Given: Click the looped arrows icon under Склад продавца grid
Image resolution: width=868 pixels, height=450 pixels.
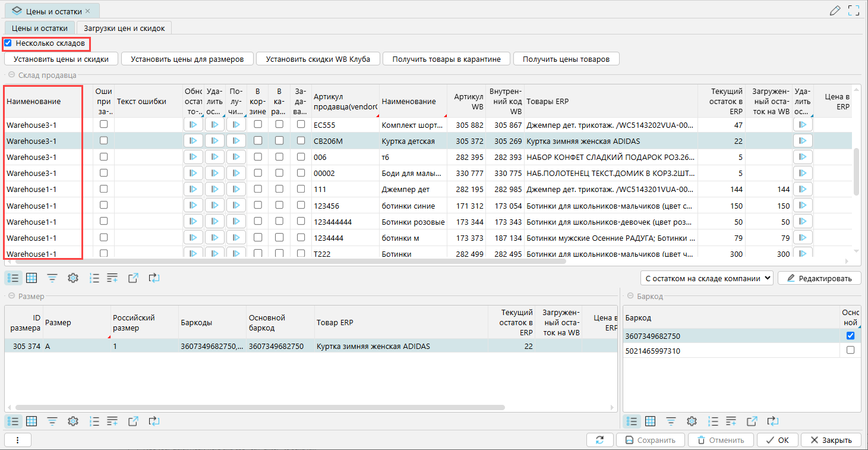Looking at the screenshot, I should pos(154,278).
